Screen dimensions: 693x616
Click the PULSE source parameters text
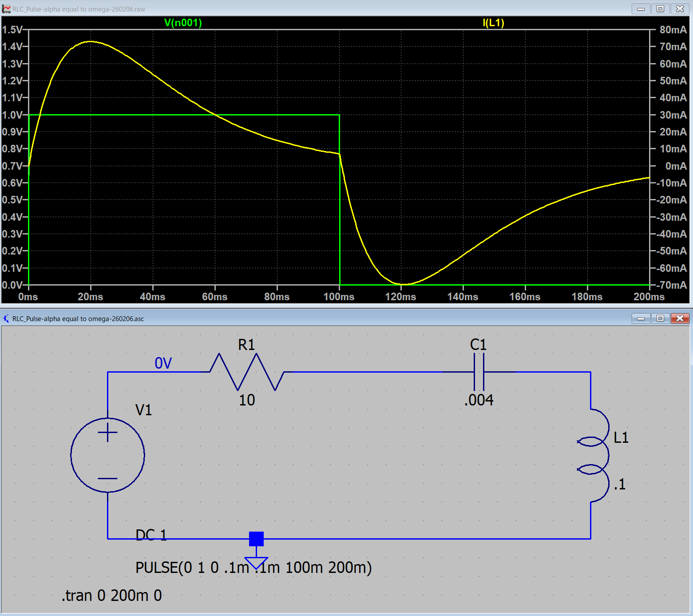coord(253,568)
